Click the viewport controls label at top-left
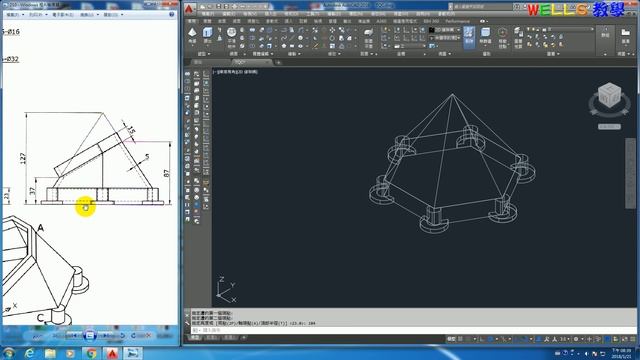Screen dimensions: 640x360 [x=235, y=72]
